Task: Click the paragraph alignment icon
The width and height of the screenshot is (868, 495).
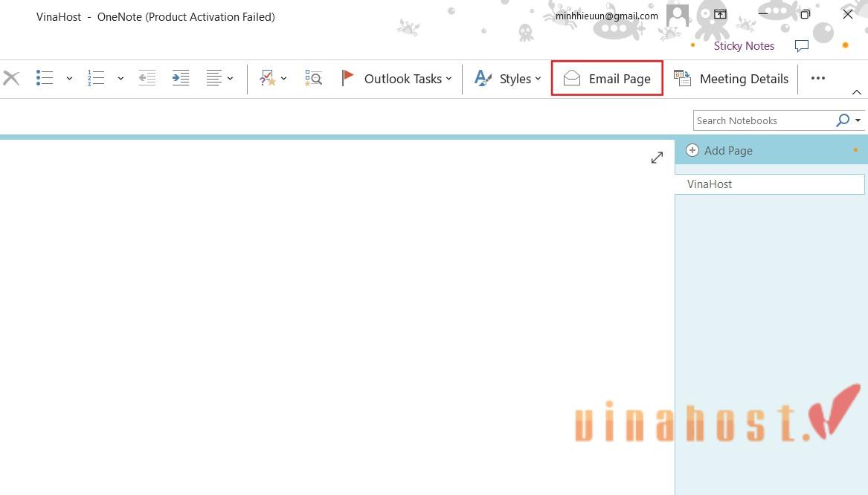Action: pos(213,78)
